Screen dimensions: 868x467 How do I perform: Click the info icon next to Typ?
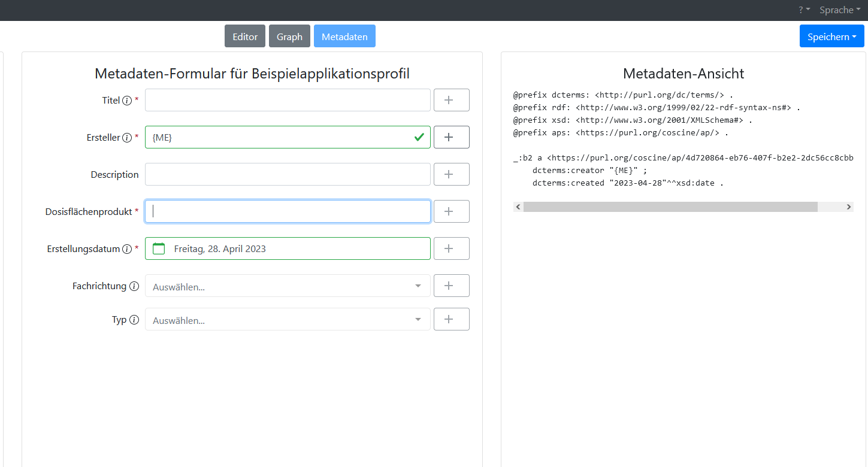tap(134, 320)
